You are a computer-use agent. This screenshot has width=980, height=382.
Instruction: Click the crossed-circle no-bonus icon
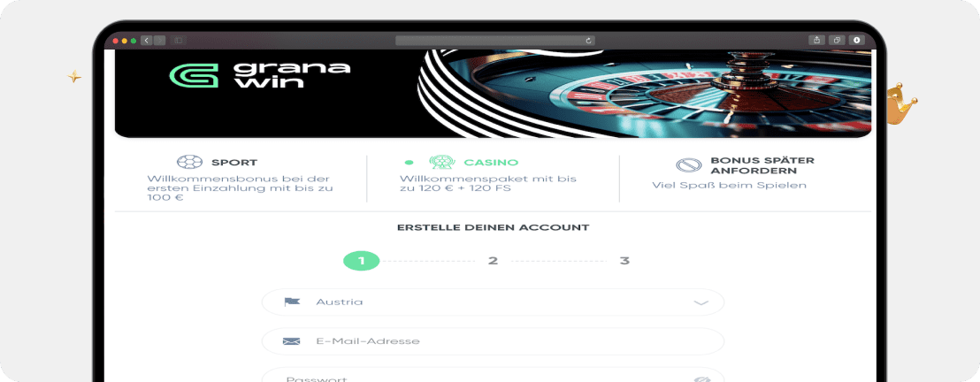(x=688, y=165)
